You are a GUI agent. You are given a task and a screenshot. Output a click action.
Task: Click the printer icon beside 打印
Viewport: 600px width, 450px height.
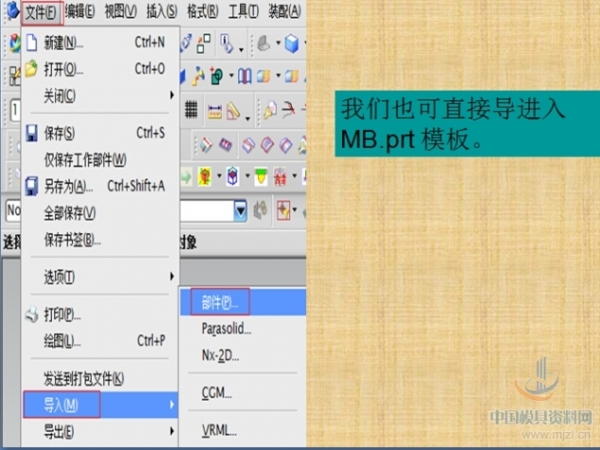point(32,315)
